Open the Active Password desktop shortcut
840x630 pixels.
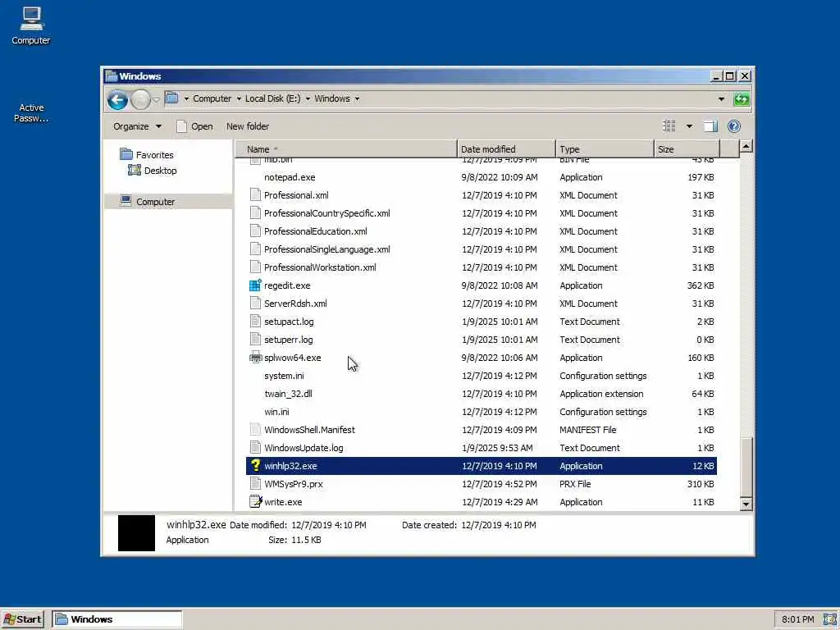(31, 112)
